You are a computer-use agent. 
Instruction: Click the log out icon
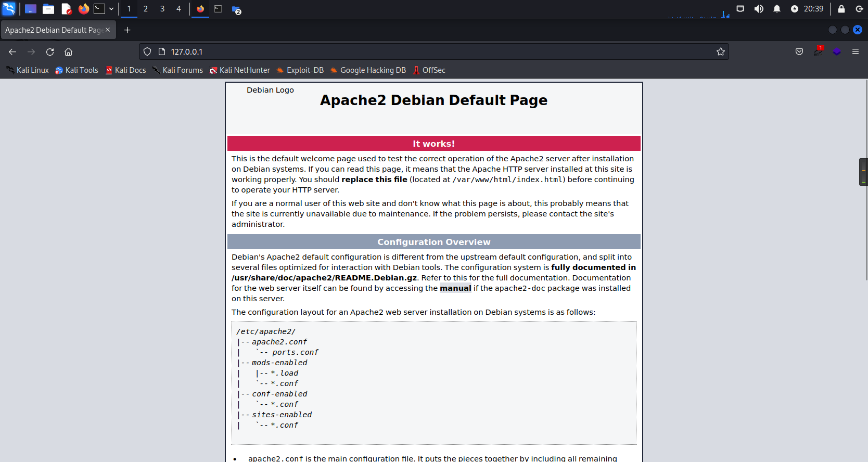pos(859,9)
